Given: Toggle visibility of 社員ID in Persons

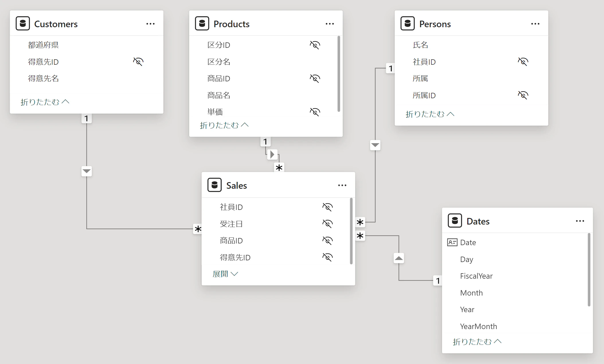Looking at the screenshot, I should (x=523, y=62).
